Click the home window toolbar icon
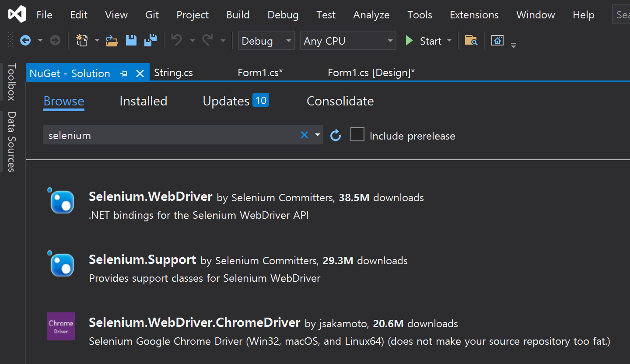Viewport: 630px width, 364px height. (x=497, y=41)
